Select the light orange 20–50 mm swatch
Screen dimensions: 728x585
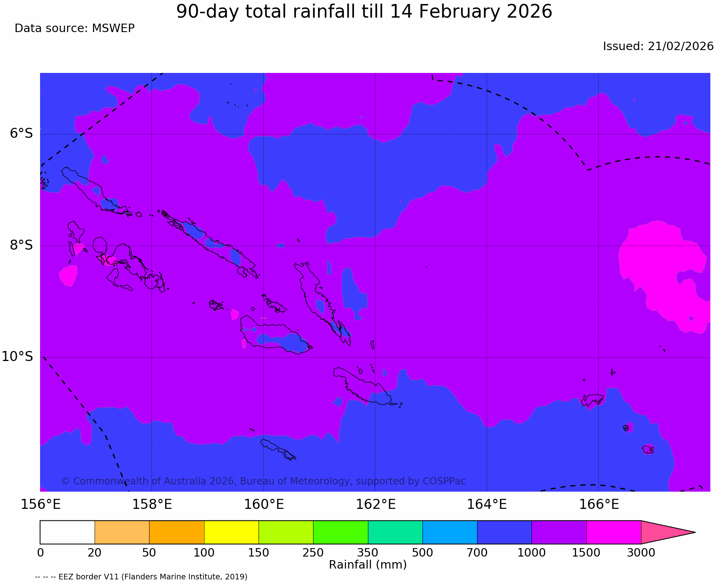122,532
